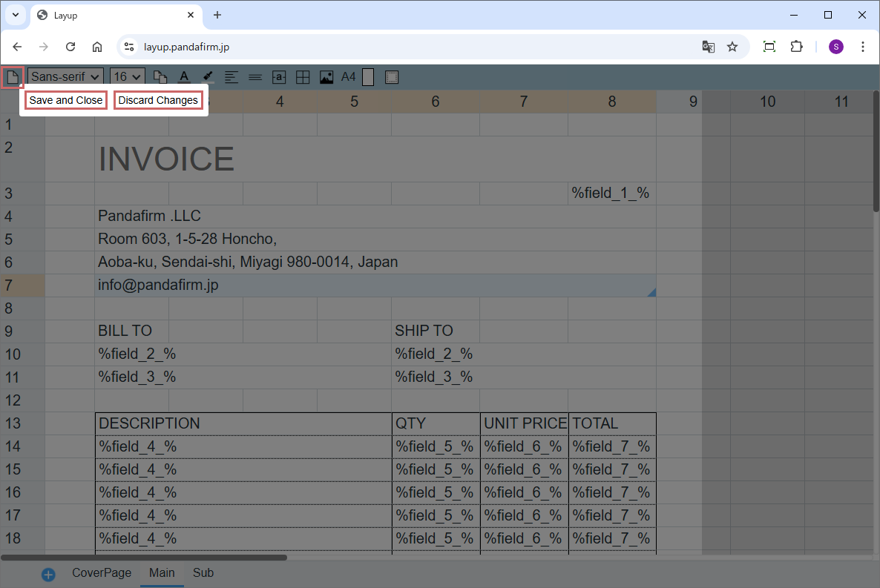Image resolution: width=880 pixels, height=588 pixels.
Task: Click the A4 paper size selector
Action: 348,76
